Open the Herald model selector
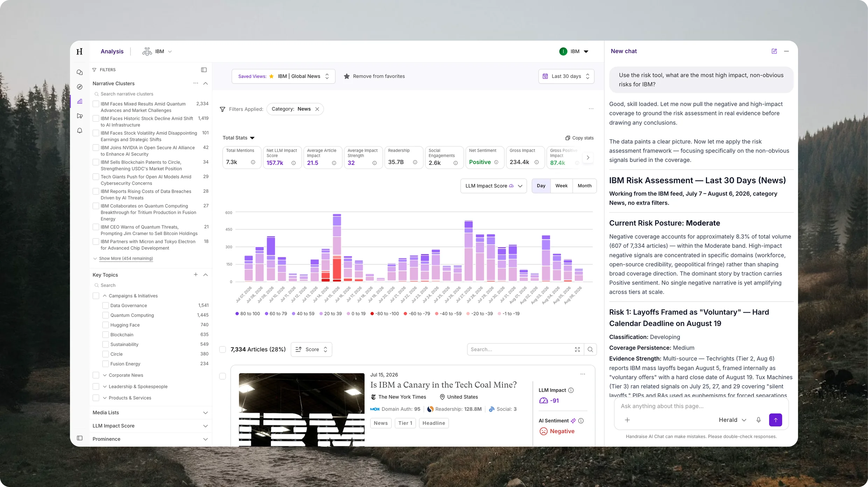Screen dimensions: 868x487 pos(733,420)
